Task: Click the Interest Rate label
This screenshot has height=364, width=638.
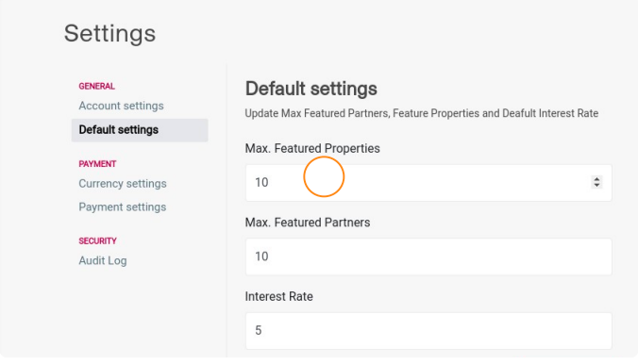Action: point(278,296)
